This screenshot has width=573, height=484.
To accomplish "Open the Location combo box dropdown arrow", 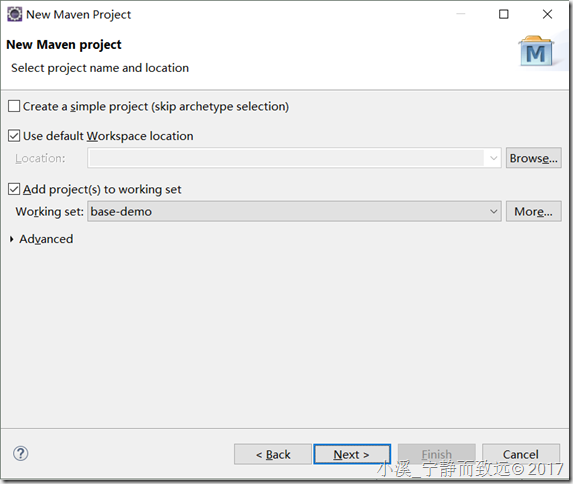I will (x=493, y=158).
